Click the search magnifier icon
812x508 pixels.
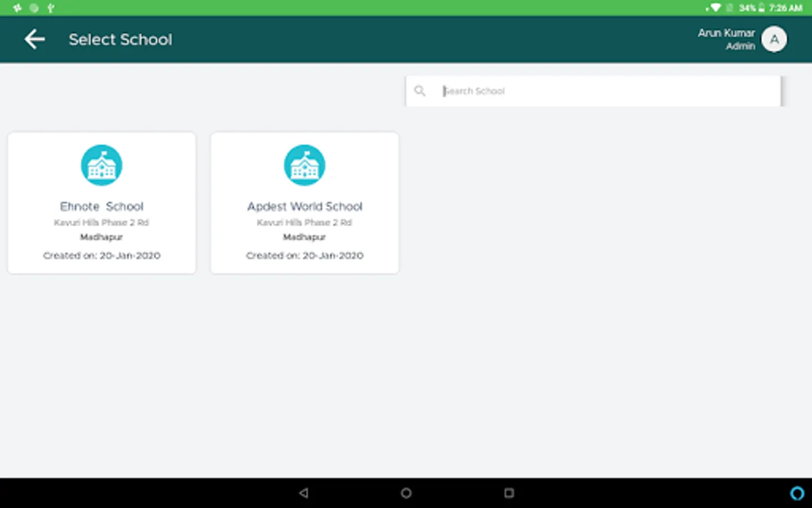pyautogui.click(x=420, y=91)
